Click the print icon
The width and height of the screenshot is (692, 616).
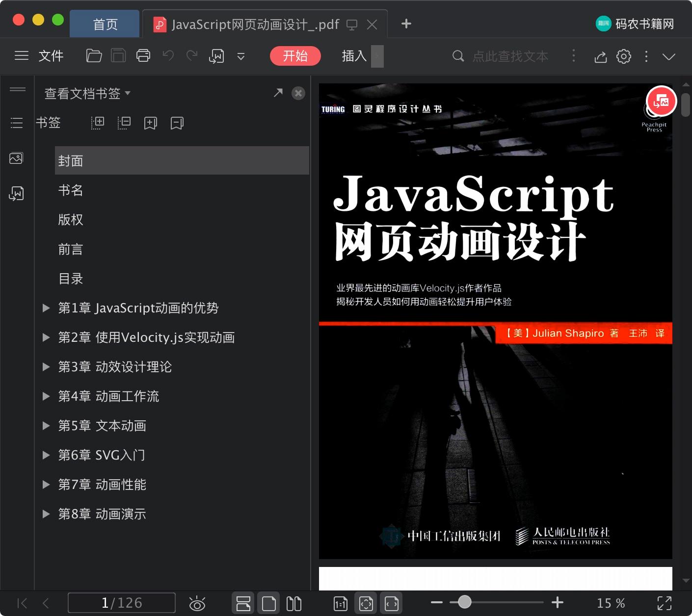pos(143,56)
